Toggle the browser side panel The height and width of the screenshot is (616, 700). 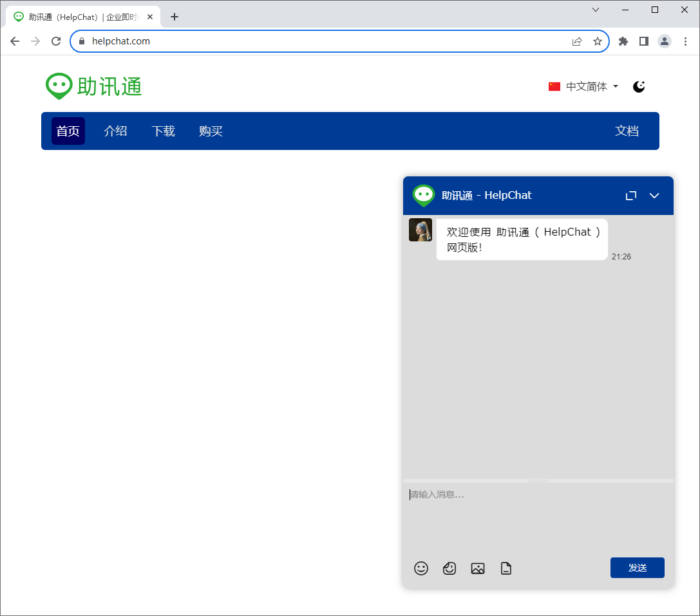(x=644, y=41)
